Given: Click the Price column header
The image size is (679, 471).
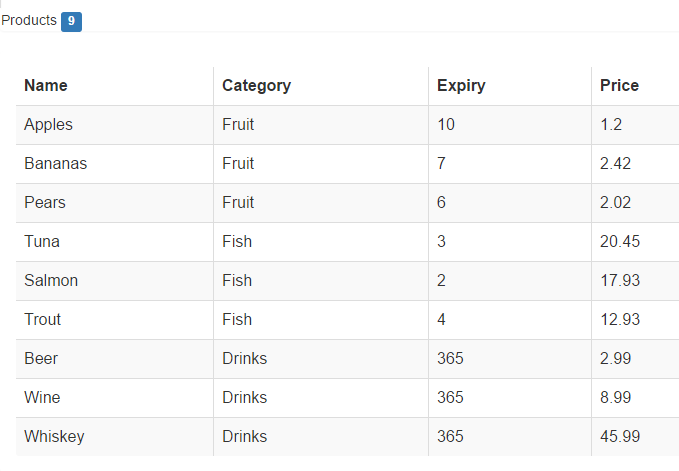Looking at the screenshot, I should (x=619, y=86).
